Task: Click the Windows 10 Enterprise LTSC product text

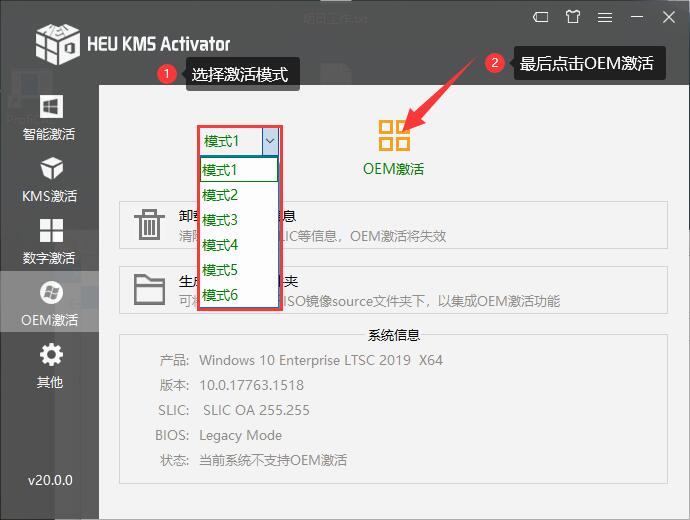Action: [x=321, y=360]
